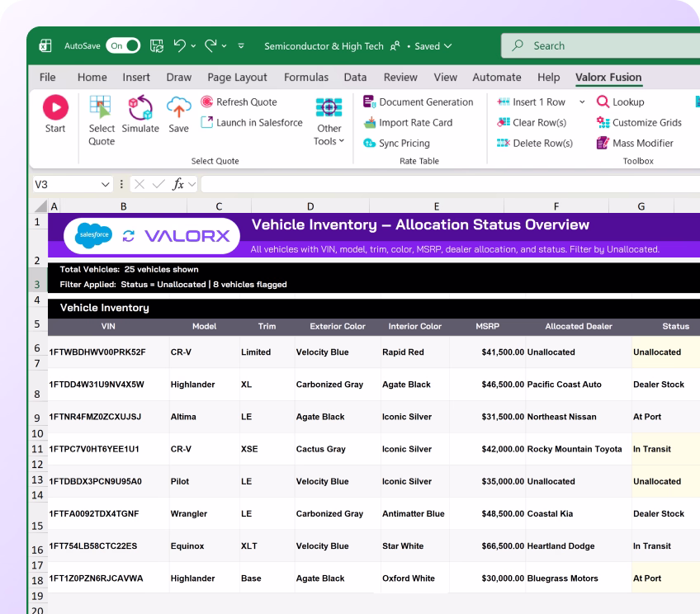Viewport: 700px width, 614px height.
Task: Open the Undo history dropdown arrow
Action: coord(193,46)
